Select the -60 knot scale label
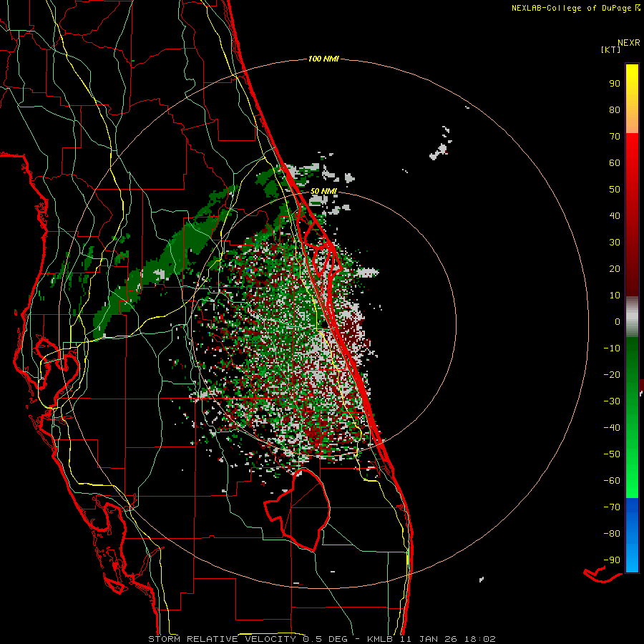Image resolution: width=644 pixels, height=644 pixels. pyautogui.click(x=612, y=481)
